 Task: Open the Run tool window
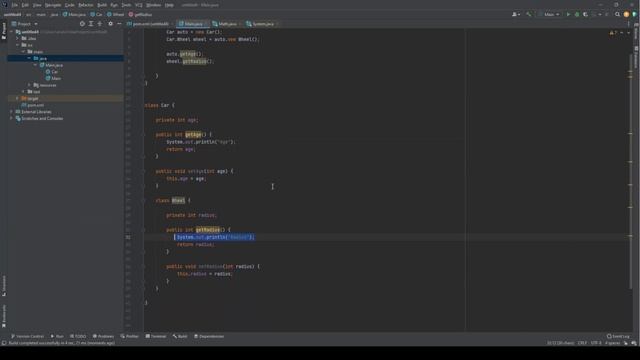tap(57, 336)
